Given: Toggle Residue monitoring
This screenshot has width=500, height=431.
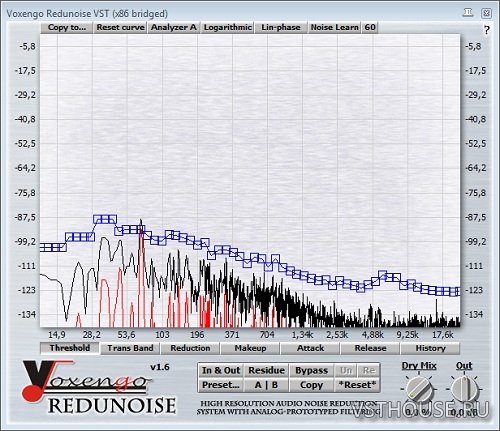Looking at the screenshot, I should 267,370.
